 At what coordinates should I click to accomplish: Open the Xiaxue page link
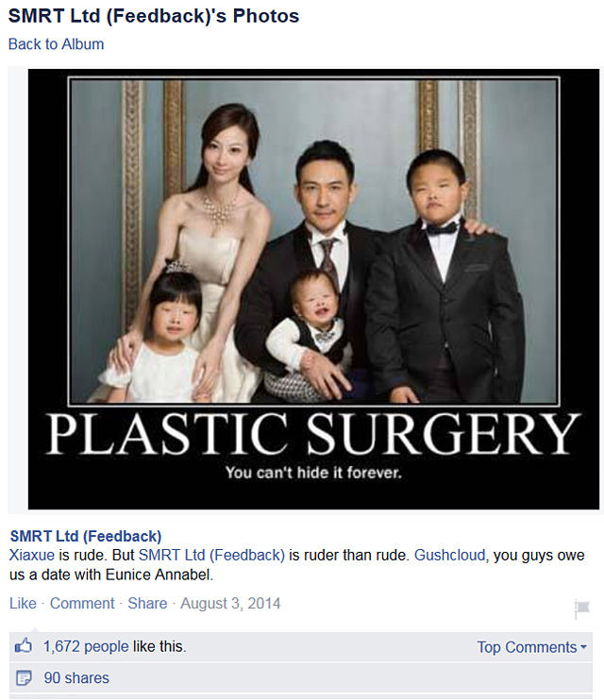pos(32,555)
